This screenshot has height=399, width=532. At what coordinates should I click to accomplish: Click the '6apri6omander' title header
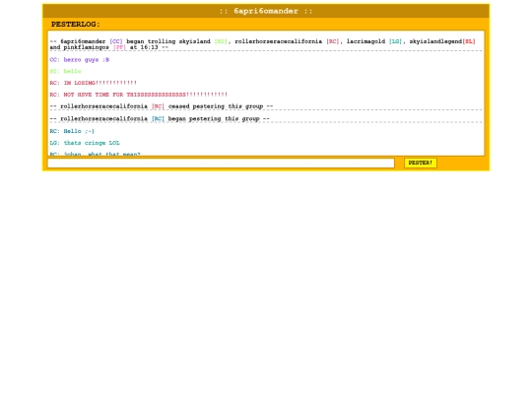click(x=266, y=11)
